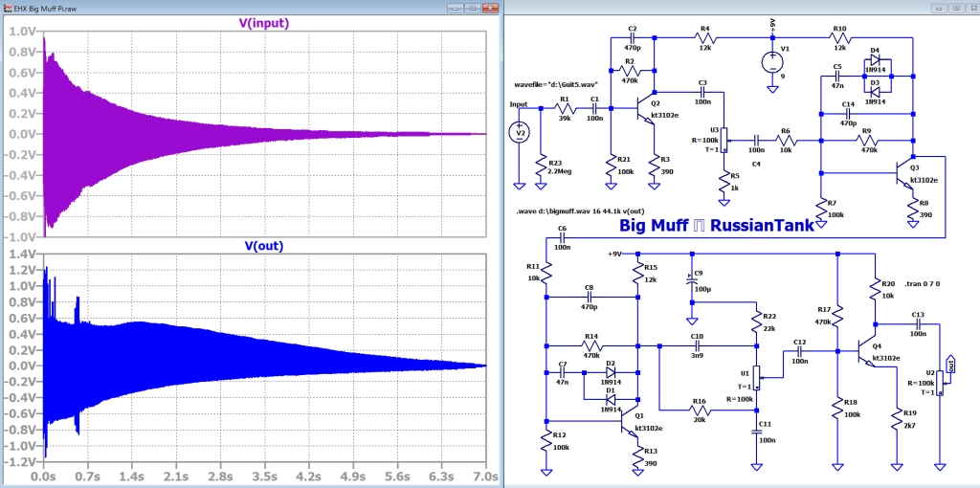Select the R9 470k resistor
This screenshot has height=488, width=980.
click(866, 141)
